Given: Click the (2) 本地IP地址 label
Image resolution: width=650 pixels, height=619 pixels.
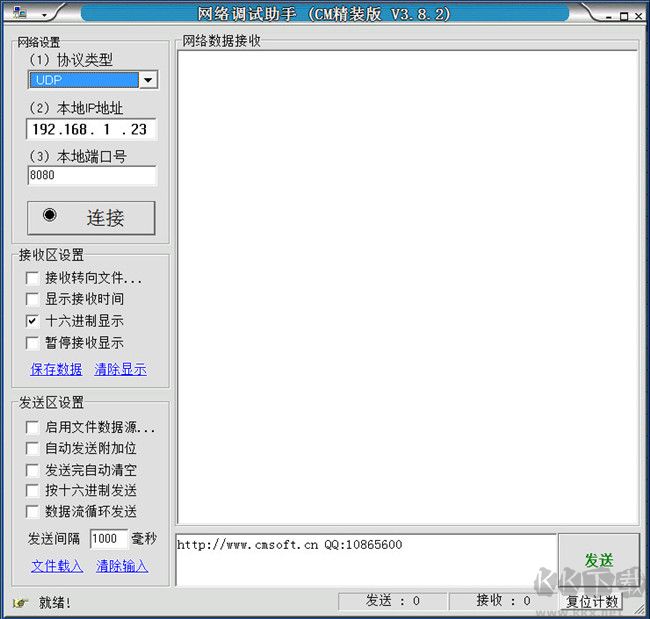Looking at the screenshot, I should [76, 108].
